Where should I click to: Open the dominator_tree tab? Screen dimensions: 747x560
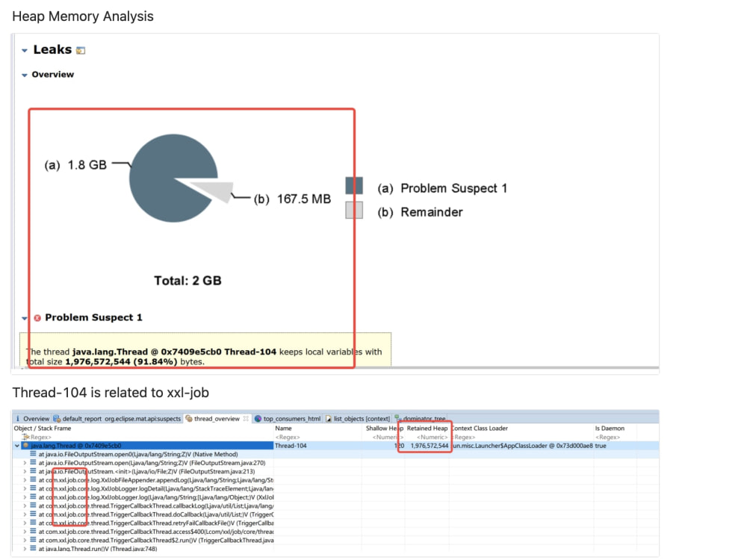[x=420, y=419]
